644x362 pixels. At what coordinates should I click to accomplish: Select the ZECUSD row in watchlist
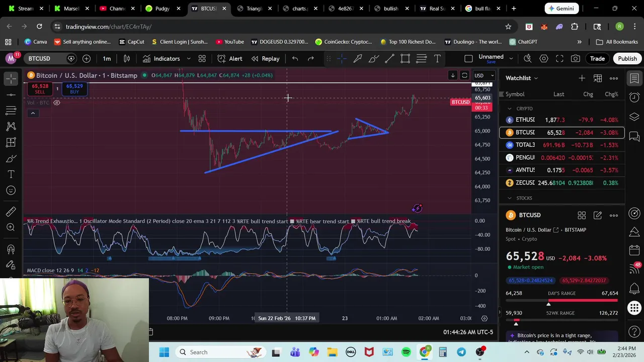coord(562,183)
